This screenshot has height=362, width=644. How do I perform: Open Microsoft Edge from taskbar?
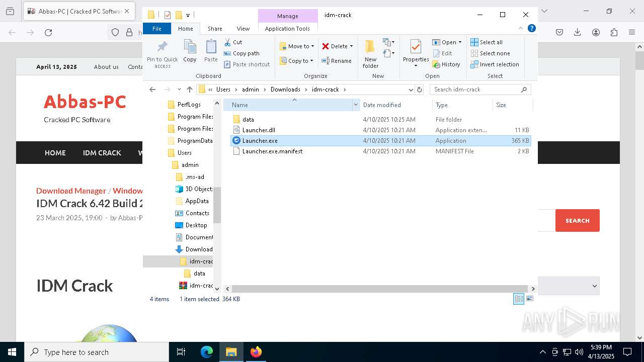(207, 352)
